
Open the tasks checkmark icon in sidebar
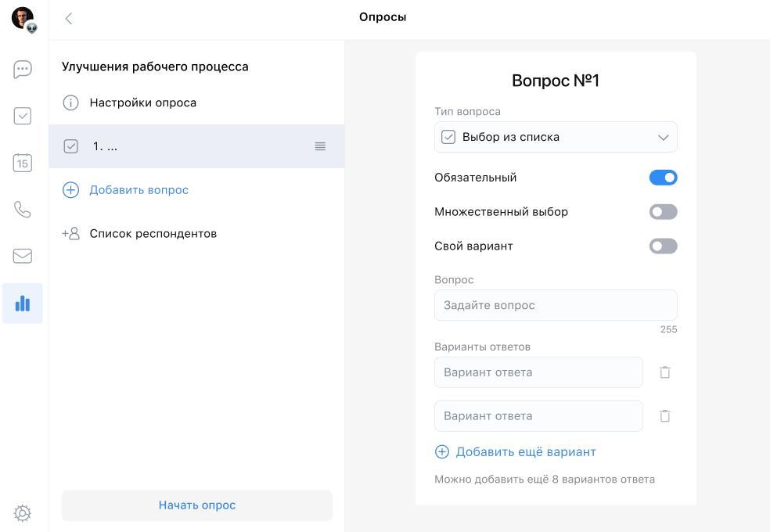[23, 117]
